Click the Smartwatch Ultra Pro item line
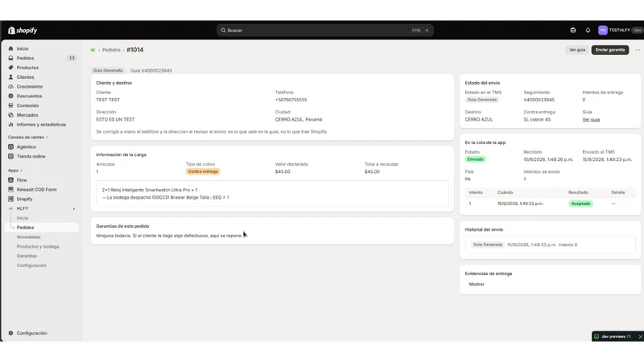644x362 pixels. tap(150, 190)
